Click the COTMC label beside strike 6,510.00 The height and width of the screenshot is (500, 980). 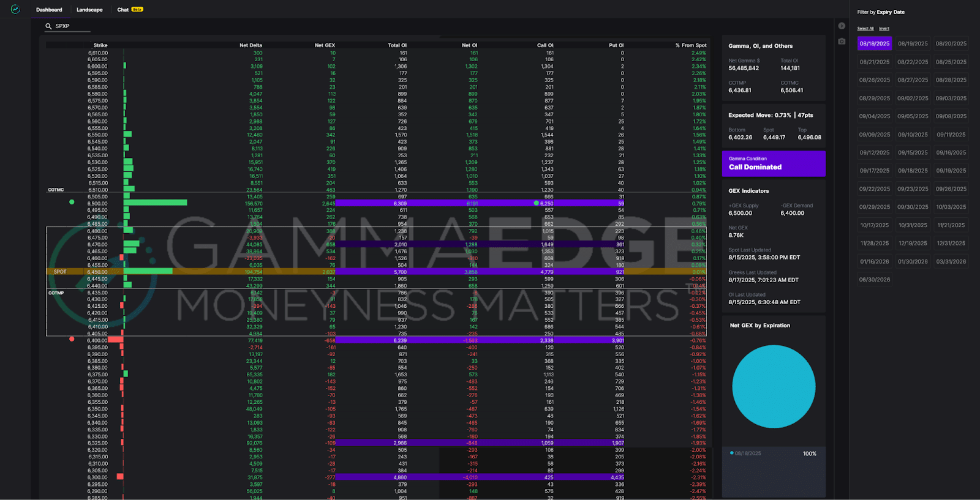point(56,190)
